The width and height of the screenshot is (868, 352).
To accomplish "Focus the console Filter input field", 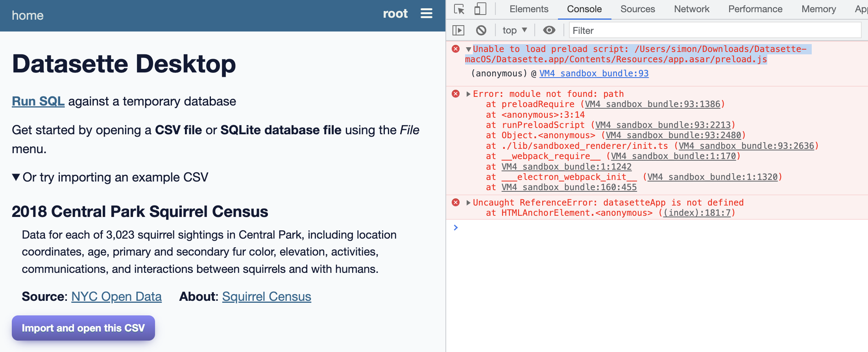I will point(715,30).
